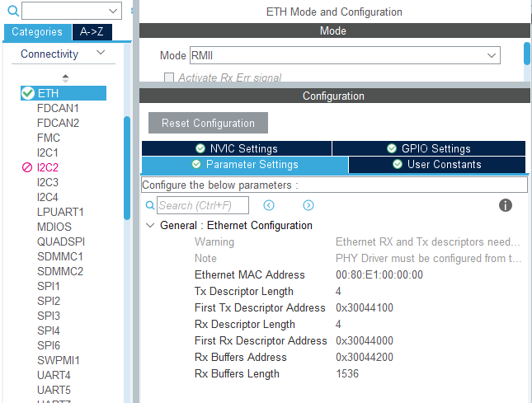Open the FMC peripheral

tap(49, 138)
